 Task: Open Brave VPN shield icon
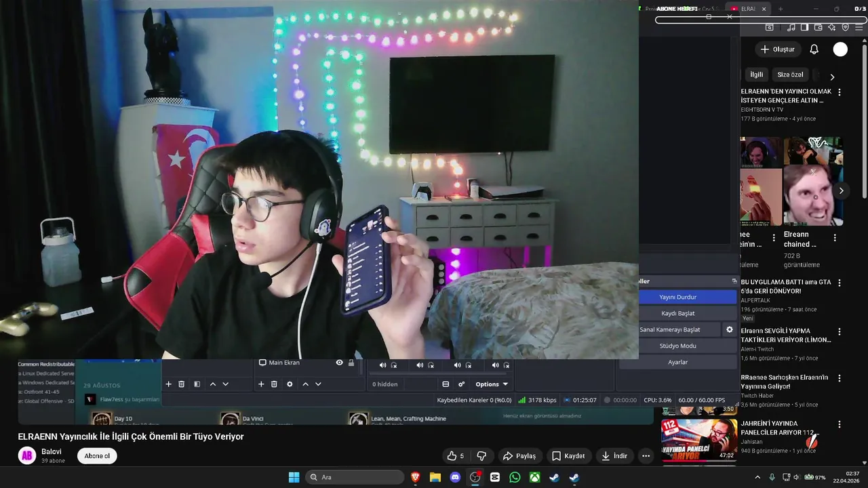(x=845, y=27)
